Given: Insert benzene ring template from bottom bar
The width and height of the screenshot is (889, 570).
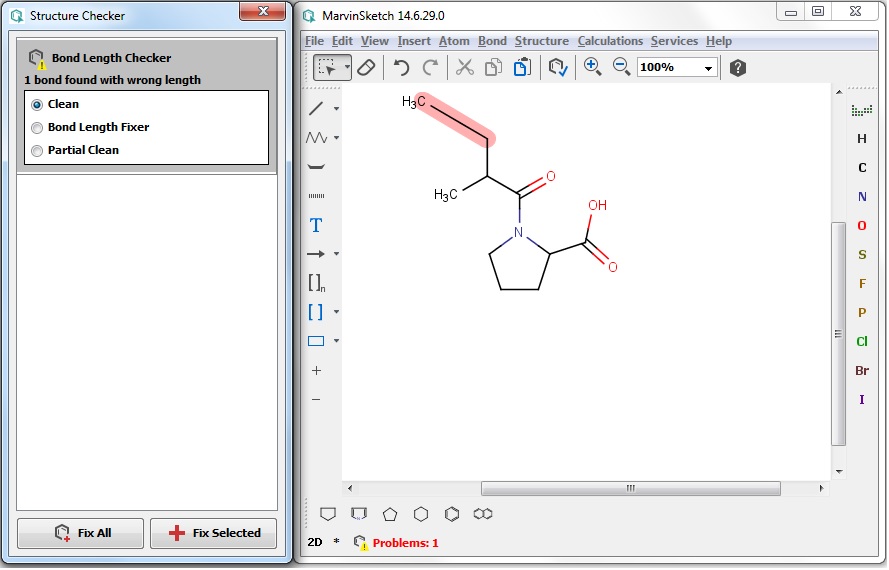Looking at the screenshot, I should point(452,514).
